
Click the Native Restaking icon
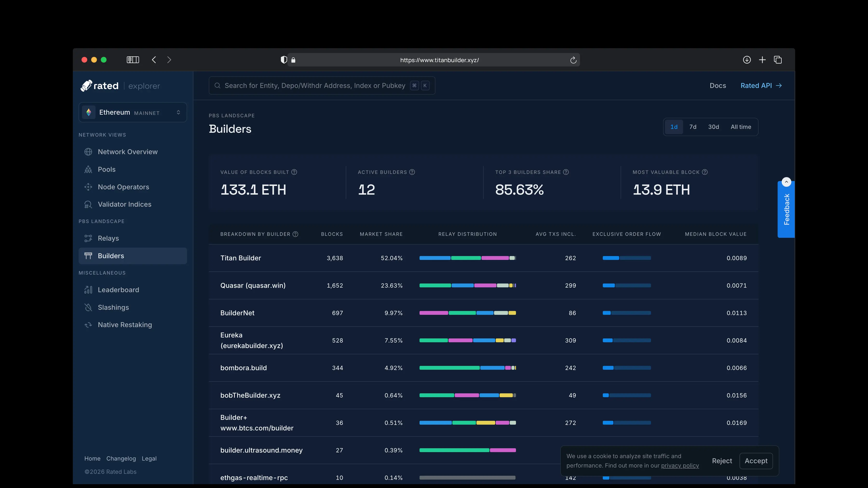(88, 325)
